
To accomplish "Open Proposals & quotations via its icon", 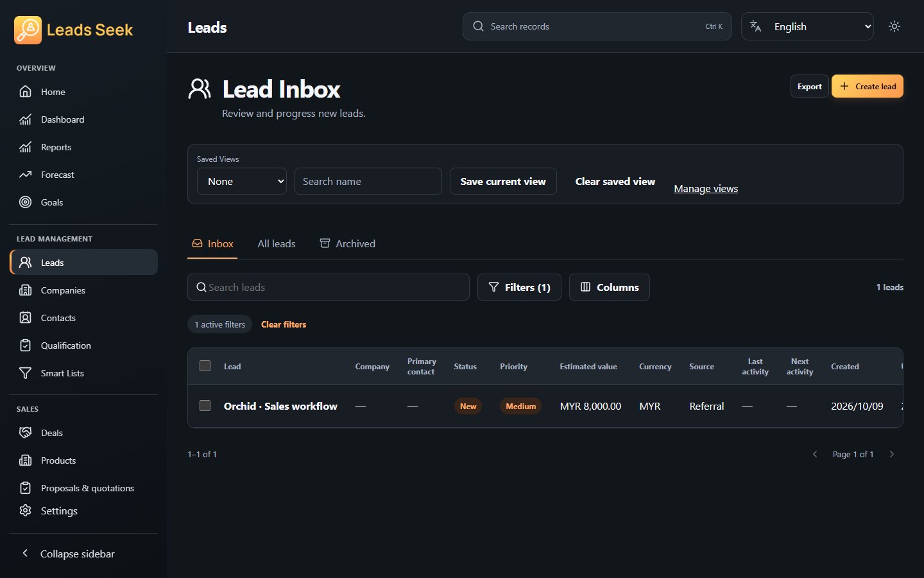I will (25, 488).
